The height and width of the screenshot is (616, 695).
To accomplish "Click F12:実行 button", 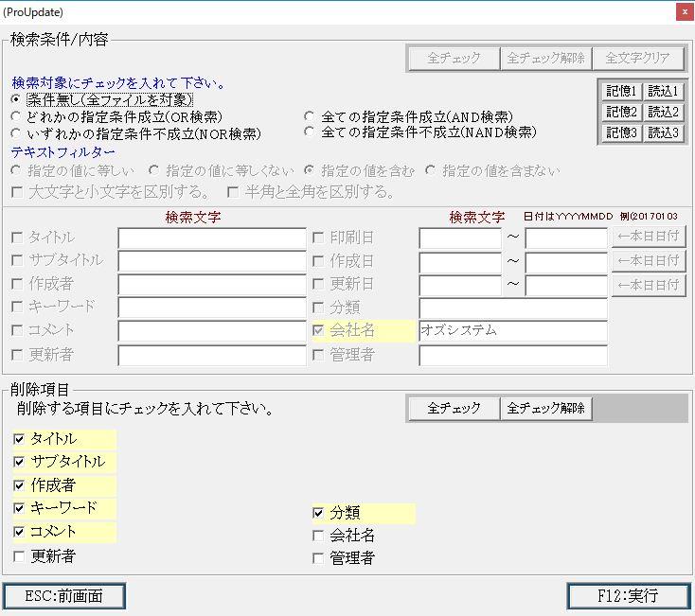I will (x=629, y=596).
